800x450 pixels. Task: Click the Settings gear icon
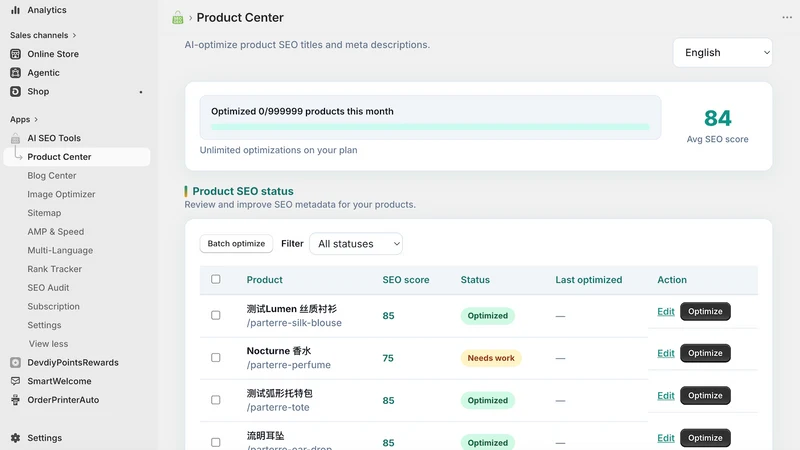(15, 438)
